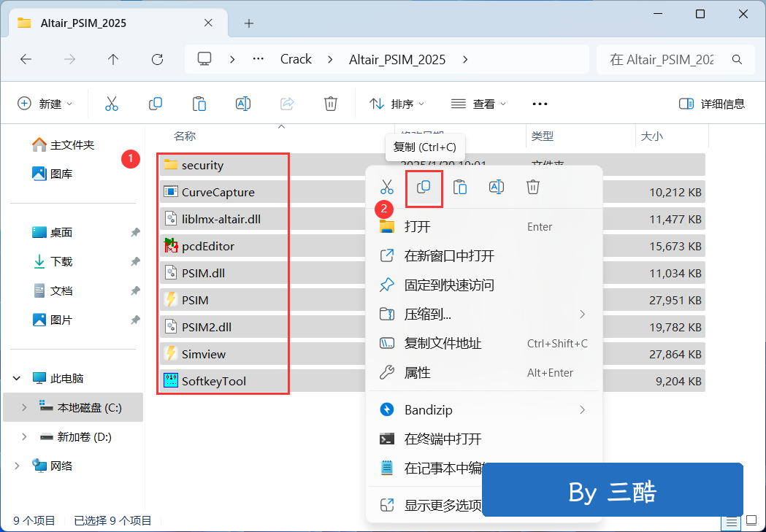Open the 新建 dropdown
Viewport: 766px width, 532px height.
pos(45,104)
